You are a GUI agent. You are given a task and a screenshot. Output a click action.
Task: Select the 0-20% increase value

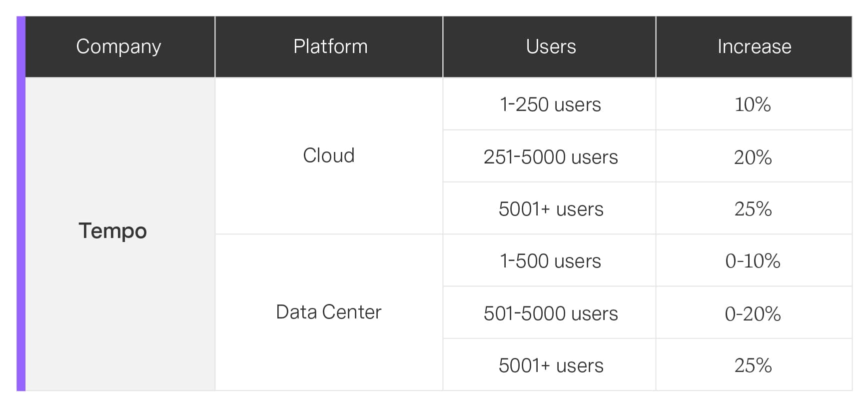click(x=753, y=314)
